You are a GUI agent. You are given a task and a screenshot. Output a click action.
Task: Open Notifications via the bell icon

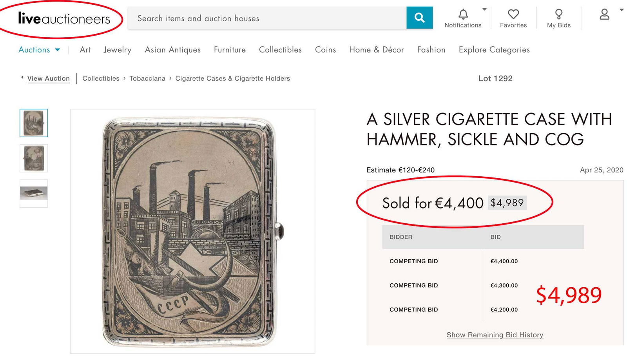point(463,14)
